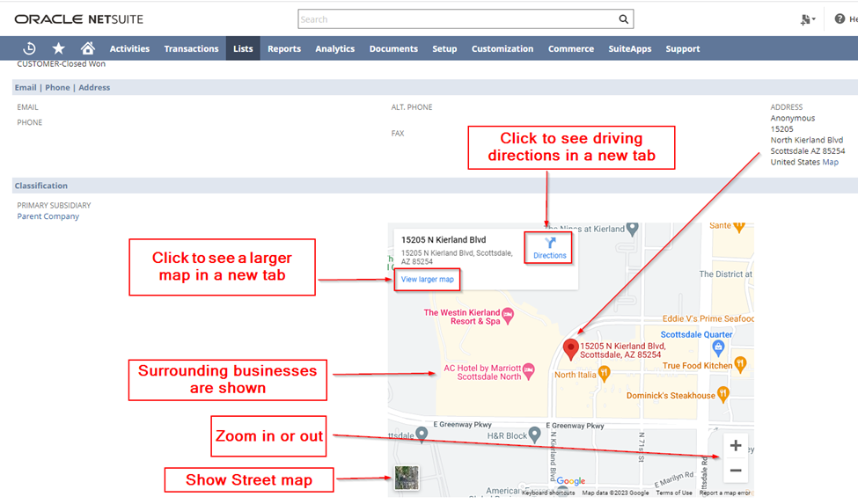Click the Directions link text
The image size is (858, 504).
[550, 255]
